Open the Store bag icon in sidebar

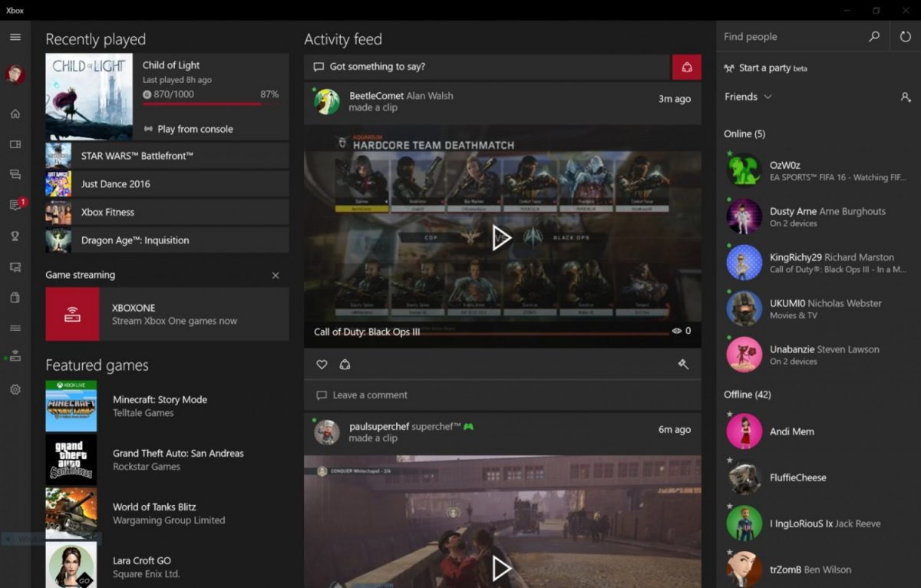pyautogui.click(x=15, y=297)
